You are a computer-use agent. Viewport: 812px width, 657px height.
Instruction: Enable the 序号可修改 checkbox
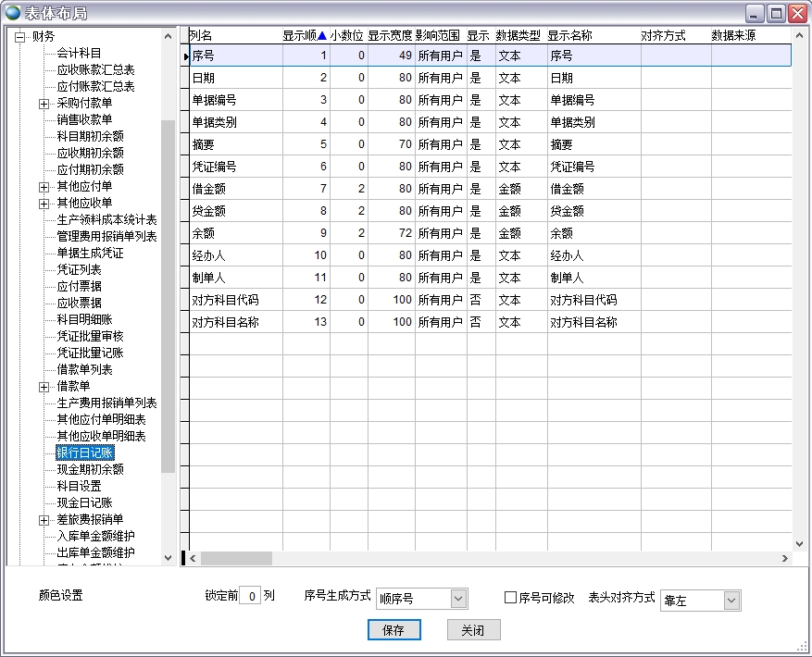510,599
